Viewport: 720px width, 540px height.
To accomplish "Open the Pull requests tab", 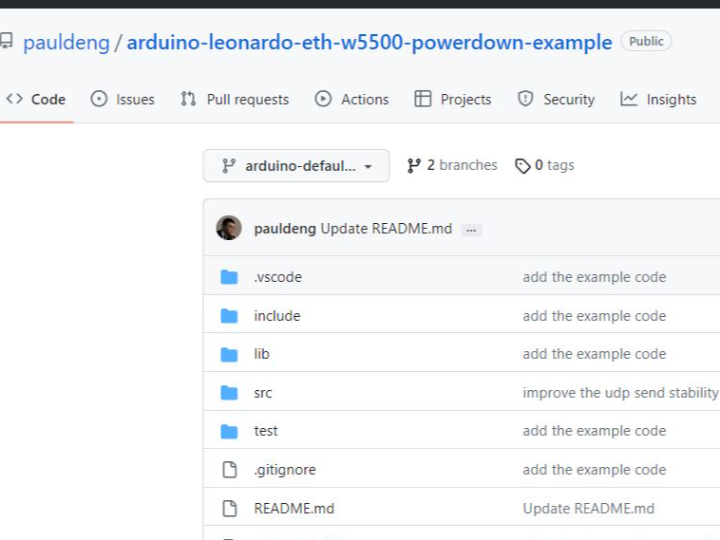I will tap(235, 99).
